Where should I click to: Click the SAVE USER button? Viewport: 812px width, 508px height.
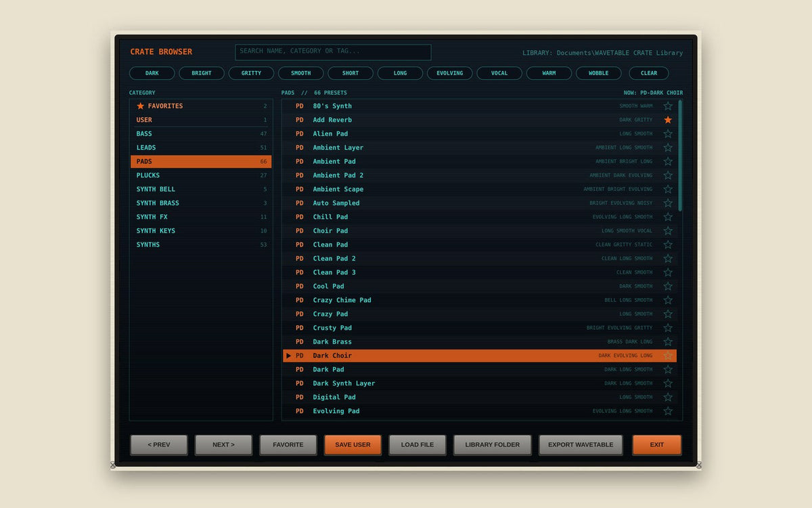353,445
